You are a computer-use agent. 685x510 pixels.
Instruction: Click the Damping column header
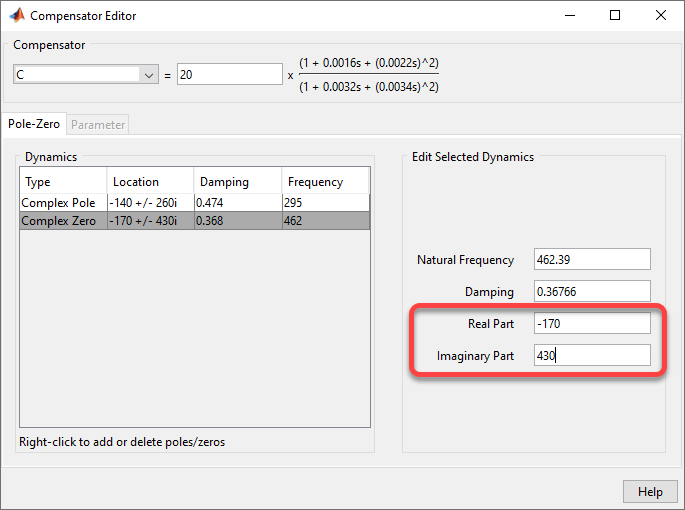click(237, 182)
